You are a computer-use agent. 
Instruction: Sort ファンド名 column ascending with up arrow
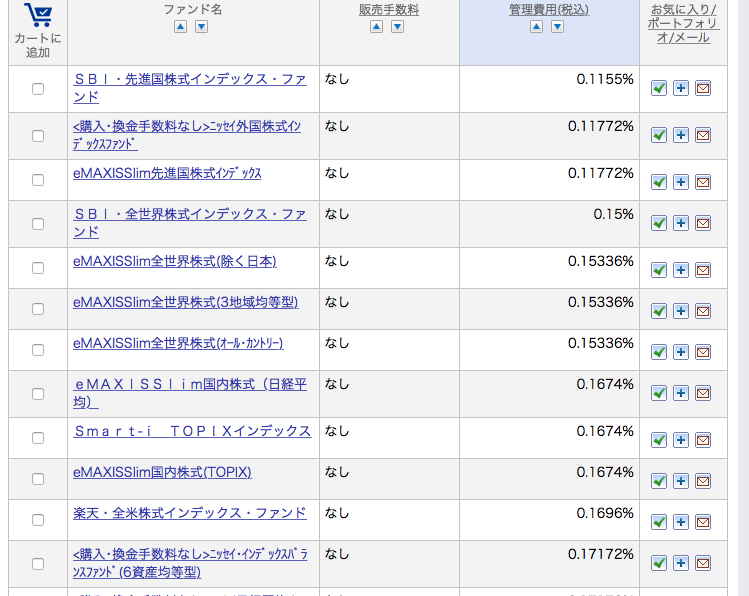coord(181,27)
